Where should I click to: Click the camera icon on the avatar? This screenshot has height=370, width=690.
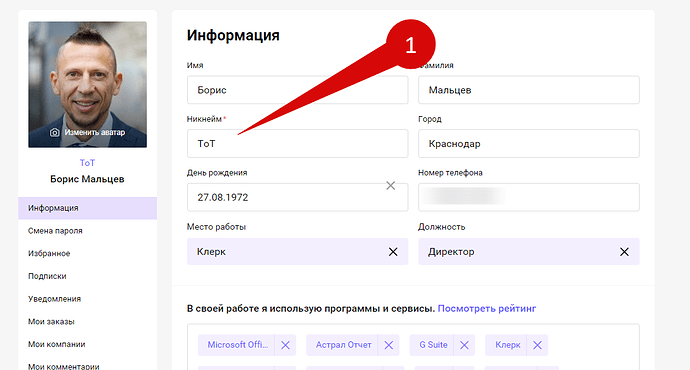55,132
